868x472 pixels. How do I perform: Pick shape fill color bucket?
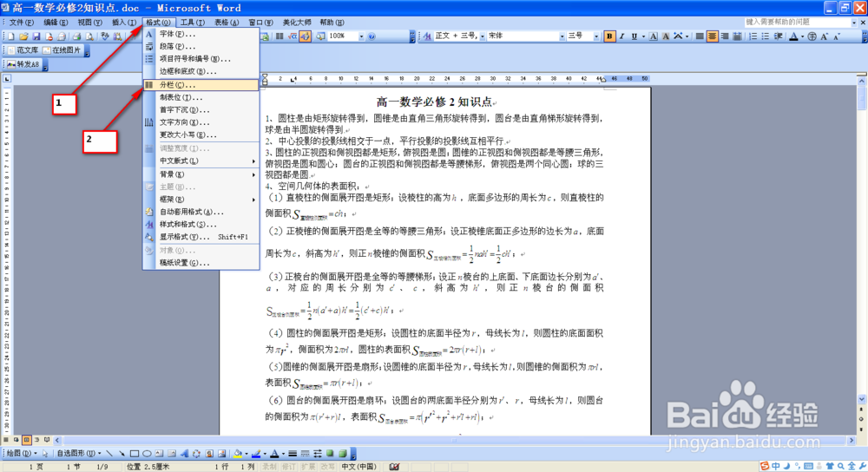pos(238,453)
